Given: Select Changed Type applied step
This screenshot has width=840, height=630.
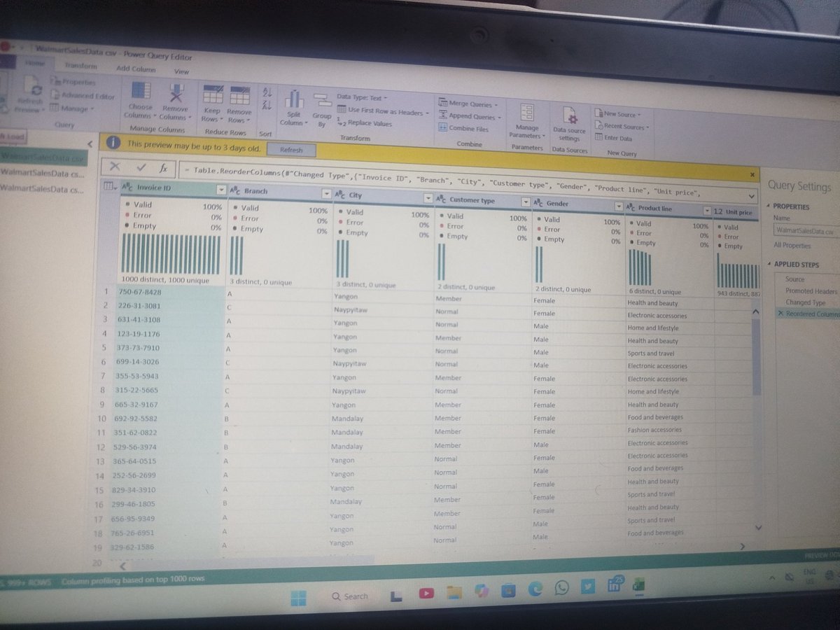Looking at the screenshot, I should (x=805, y=302).
